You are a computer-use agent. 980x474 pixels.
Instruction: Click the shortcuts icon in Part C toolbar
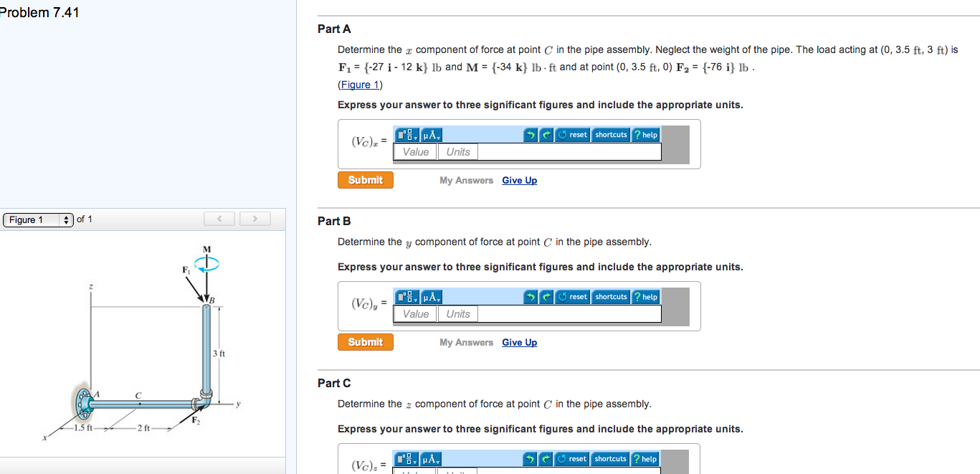pos(610,458)
